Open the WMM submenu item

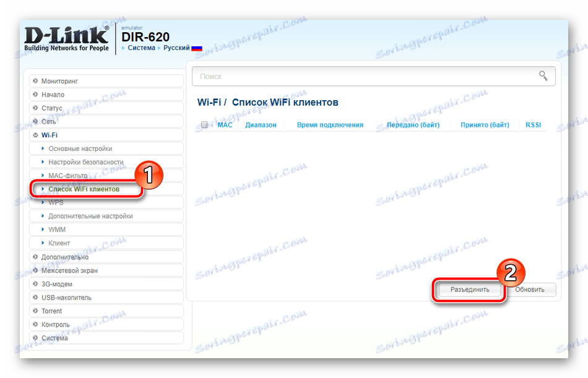coord(106,230)
